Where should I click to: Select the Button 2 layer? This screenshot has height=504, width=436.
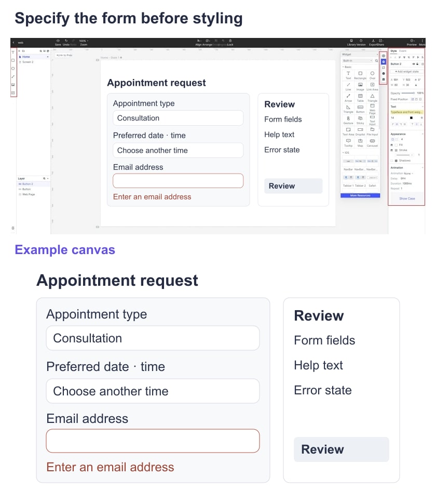click(x=33, y=184)
